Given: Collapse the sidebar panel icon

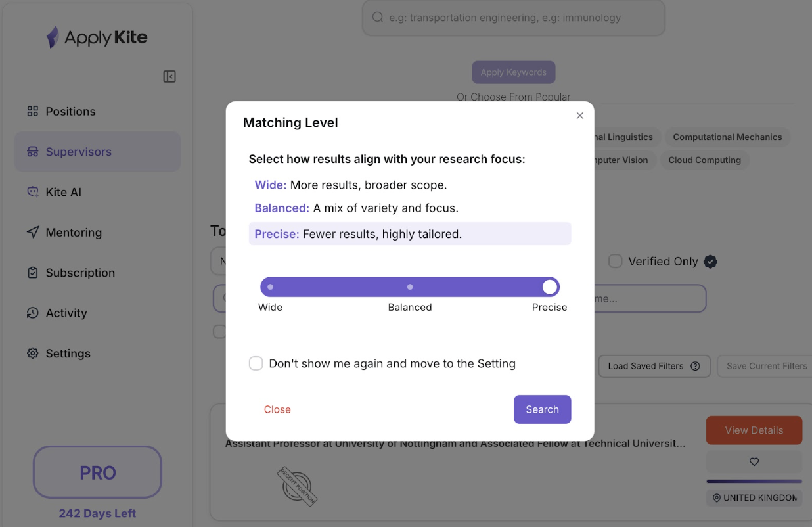Looking at the screenshot, I should (x=169, y=77).
